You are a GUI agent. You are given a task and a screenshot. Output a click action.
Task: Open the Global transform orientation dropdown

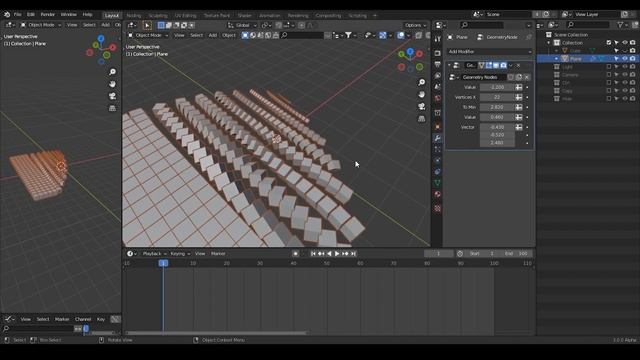[x=242, y=25]
